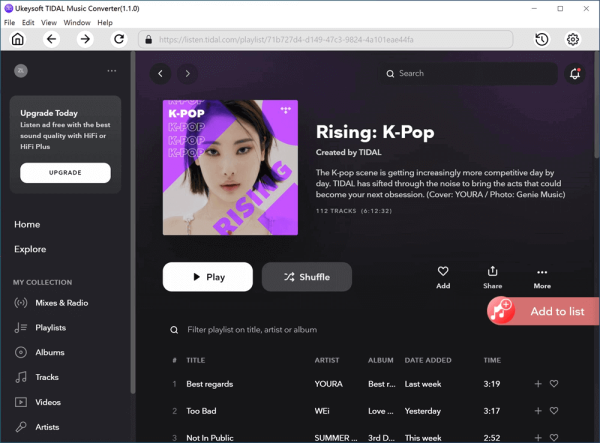Click the sidebar vertical scrollbar
The width and height of the screenshot is (600, 443).
click(133, 222)
